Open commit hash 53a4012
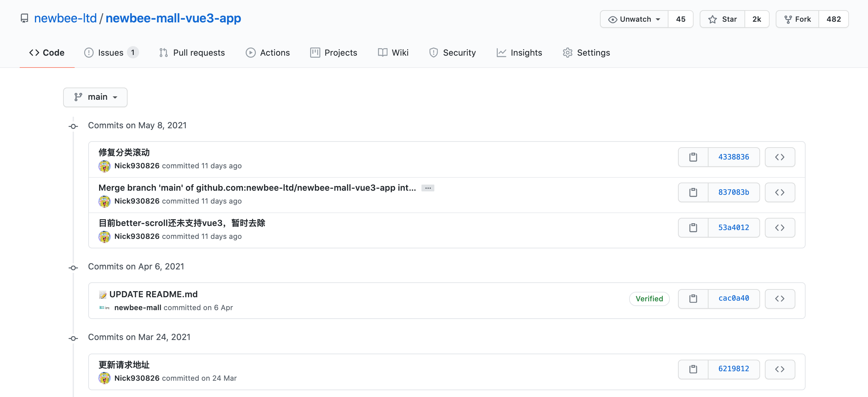Image resolution: width=868 pixels, height=397 pixels. coord(734,228)
